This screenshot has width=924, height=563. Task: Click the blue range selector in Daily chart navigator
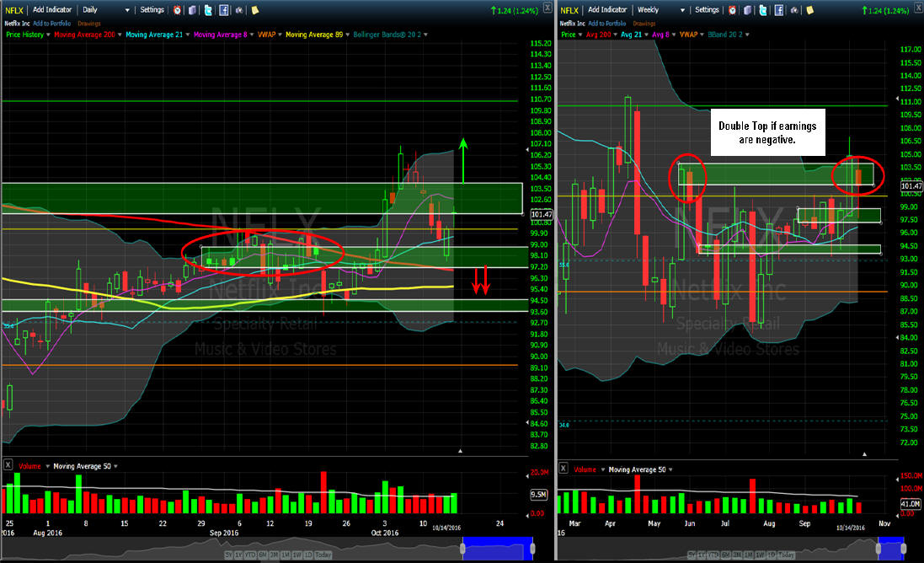498,549
